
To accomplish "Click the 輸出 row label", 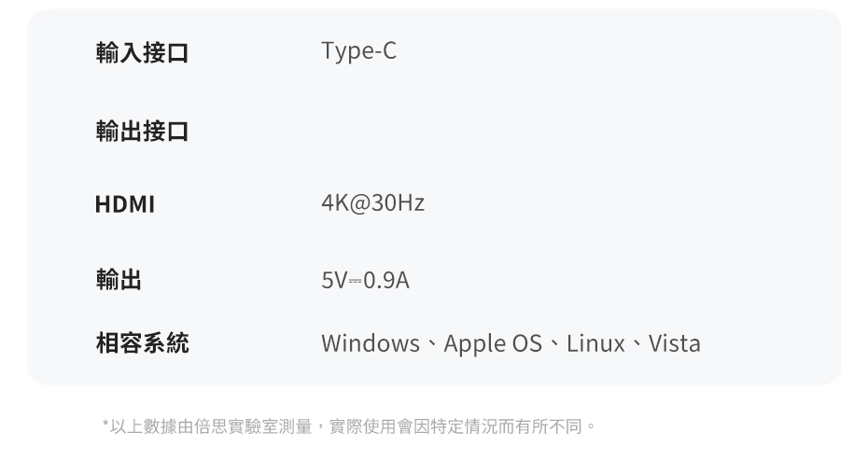I will [119, 279].
